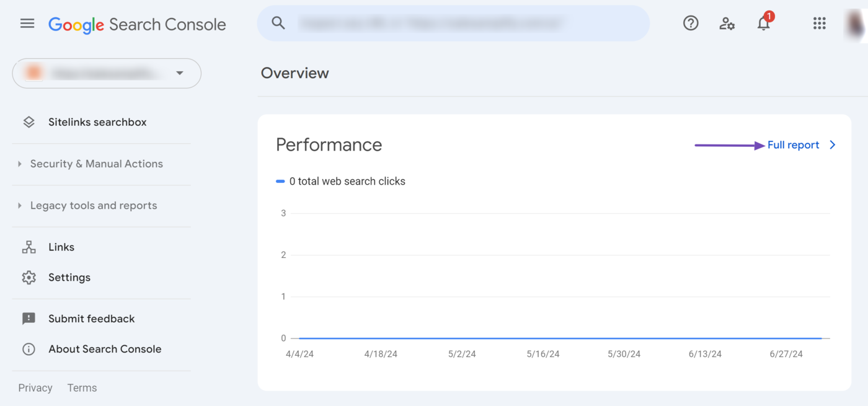Open the Performance Full report link
868x406 pixels.
[x=794, y=145]
